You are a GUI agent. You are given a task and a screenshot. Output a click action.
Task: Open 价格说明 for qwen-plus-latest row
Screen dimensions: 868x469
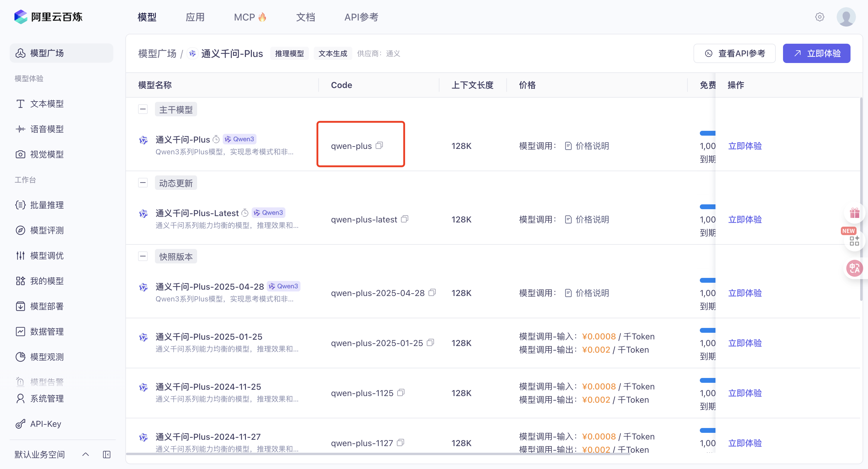tap(587, 219)
